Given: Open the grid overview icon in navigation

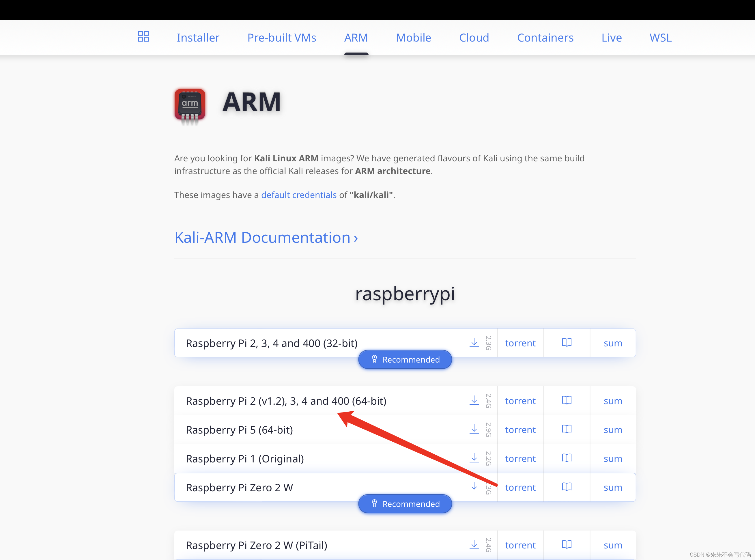Looking at the screenshot, I should 143,37.
